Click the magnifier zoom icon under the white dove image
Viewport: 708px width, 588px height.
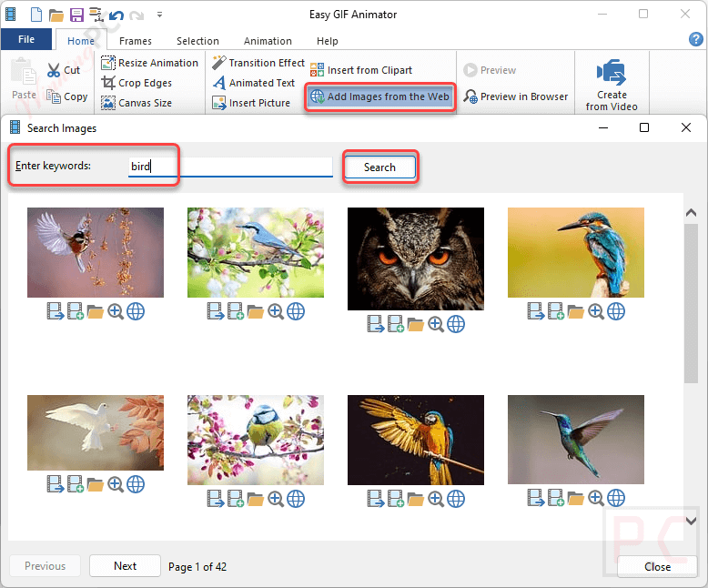116,484
